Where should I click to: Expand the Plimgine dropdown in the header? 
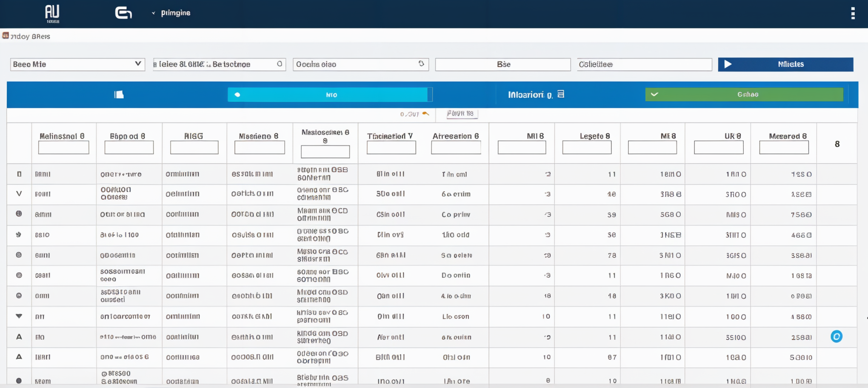tap(154, 13)
